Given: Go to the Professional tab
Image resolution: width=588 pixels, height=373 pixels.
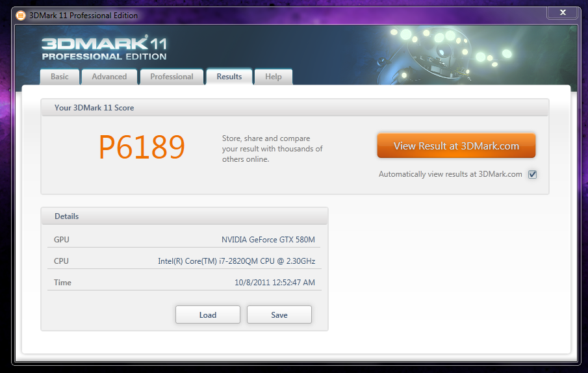Looking at the screenshot, I should click(x=172, y=77).
